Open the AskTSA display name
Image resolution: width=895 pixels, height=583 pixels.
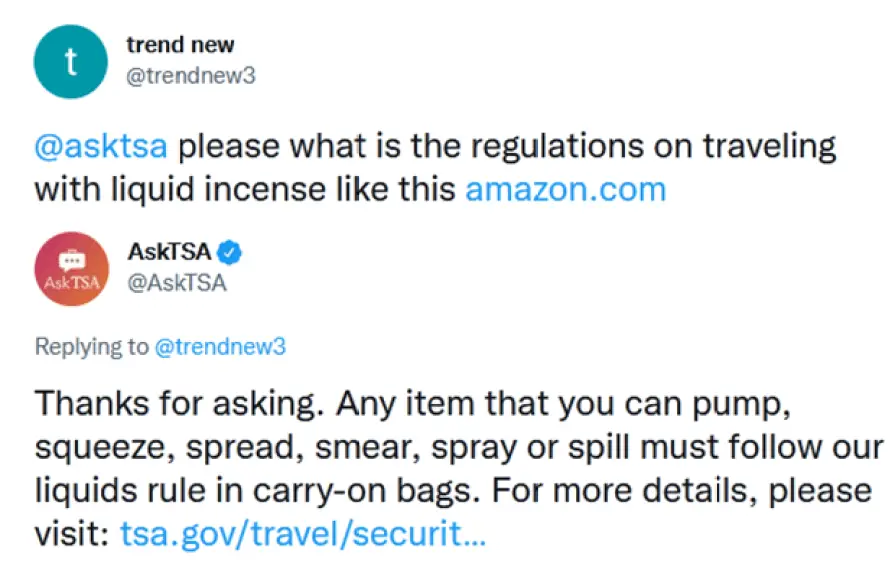170,252
